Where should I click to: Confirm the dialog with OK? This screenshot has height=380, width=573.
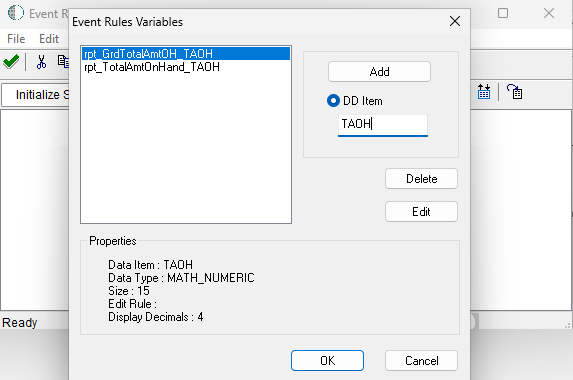click(327, 361)
